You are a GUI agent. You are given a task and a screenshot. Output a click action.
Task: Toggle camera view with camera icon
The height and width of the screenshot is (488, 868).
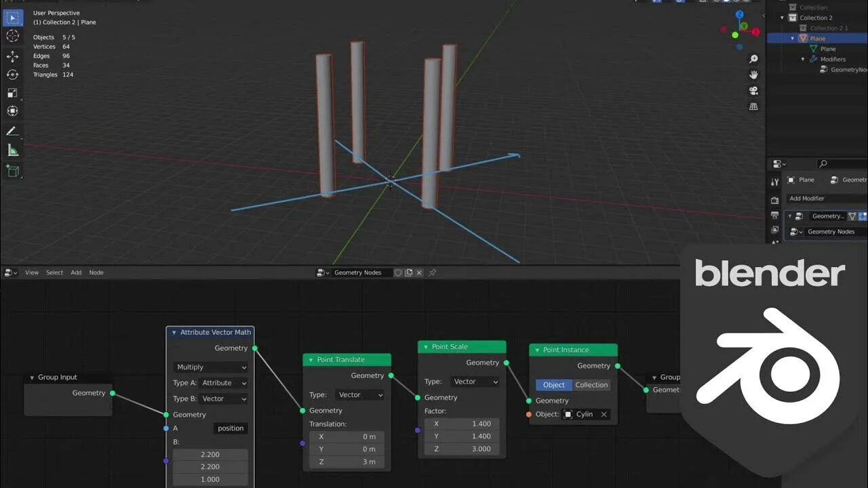pos(753,91)
